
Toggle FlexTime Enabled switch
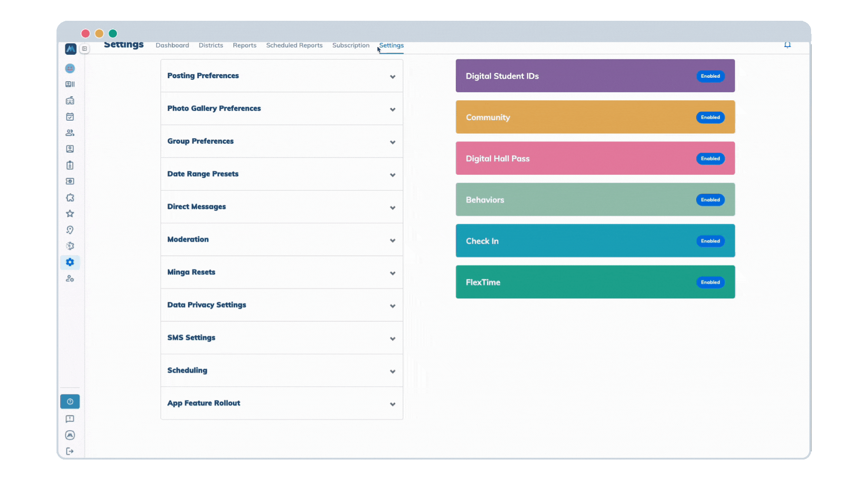tap(710, 282)
